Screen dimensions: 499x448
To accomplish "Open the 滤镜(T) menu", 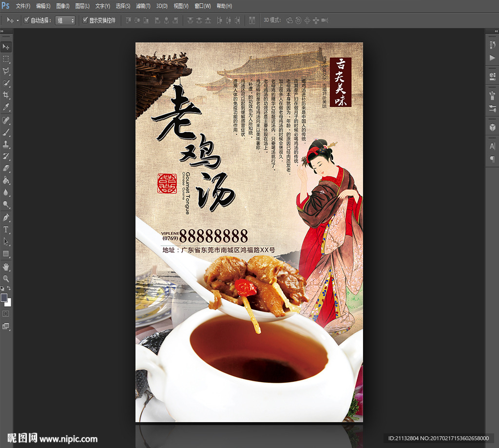I will (143, 6).
